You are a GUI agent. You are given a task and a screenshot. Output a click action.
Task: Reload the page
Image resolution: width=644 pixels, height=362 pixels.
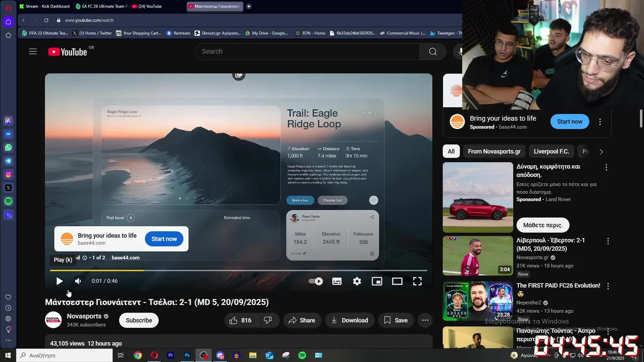tap(46, 20)
